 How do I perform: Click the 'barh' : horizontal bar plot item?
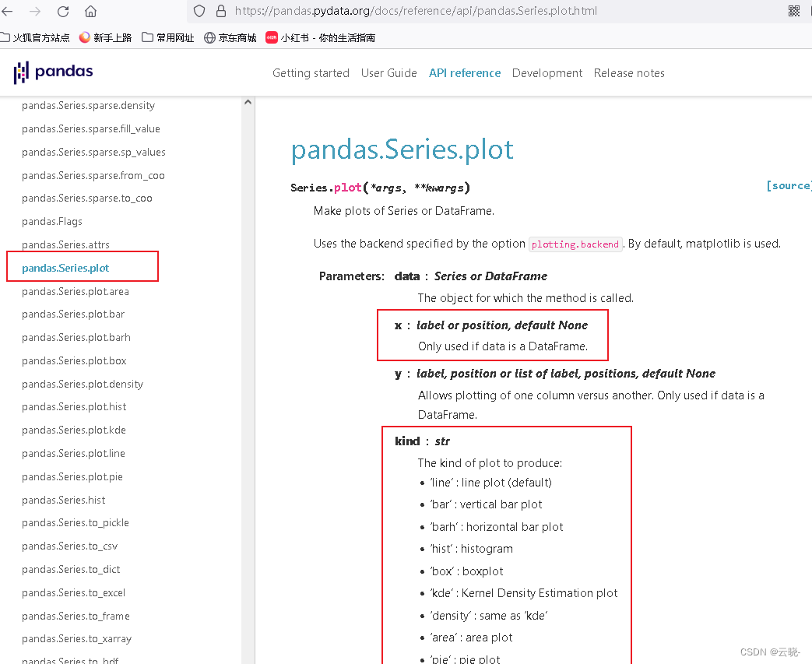[496, 527]
